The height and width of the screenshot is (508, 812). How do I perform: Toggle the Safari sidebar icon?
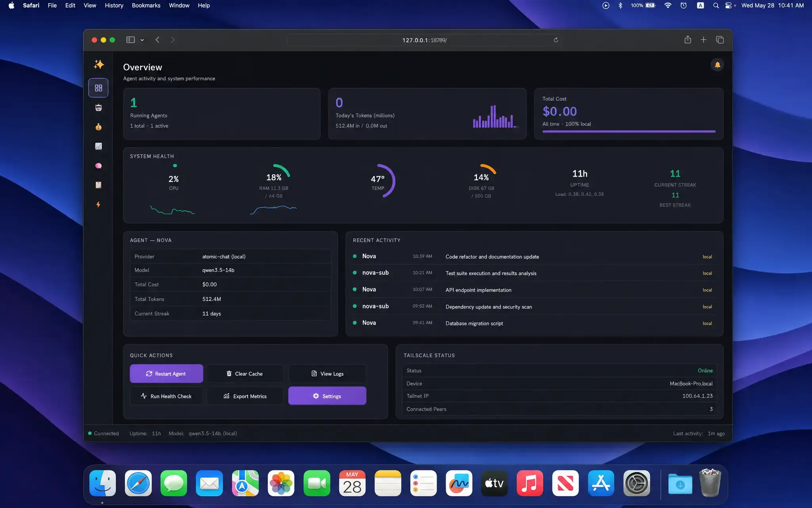click(130, 40)
